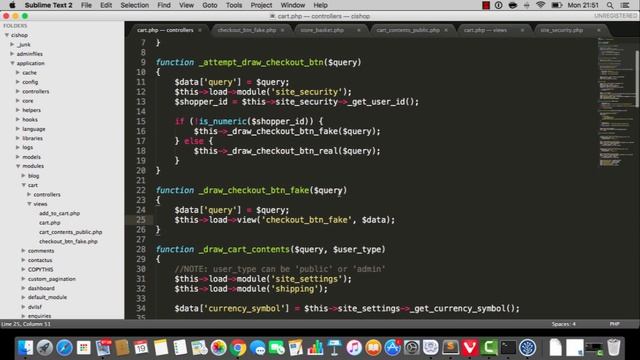Expand the adminfiles folder
The height and width of the screenshot is (360, 640).
coord(12,54)
